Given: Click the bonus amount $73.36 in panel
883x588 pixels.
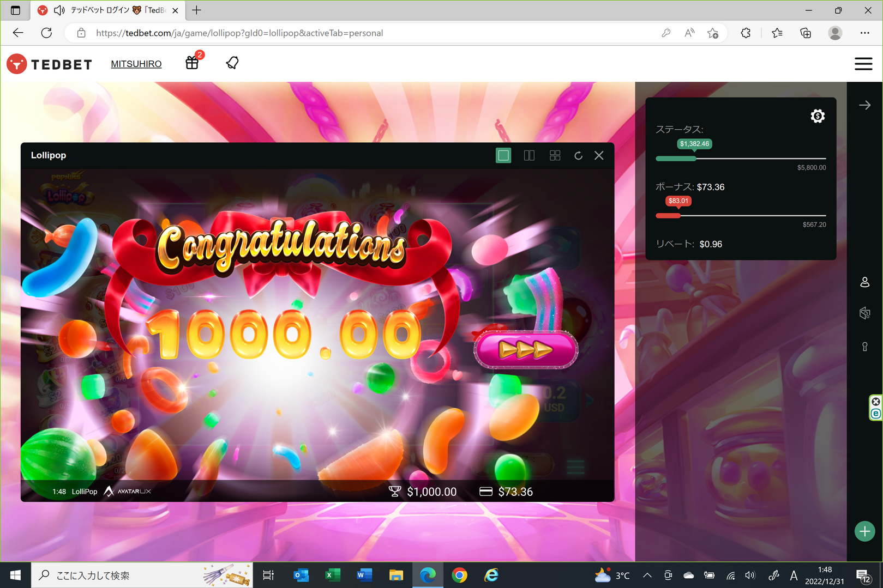Looking at the screenshot, I should click(x=711, y=187).
